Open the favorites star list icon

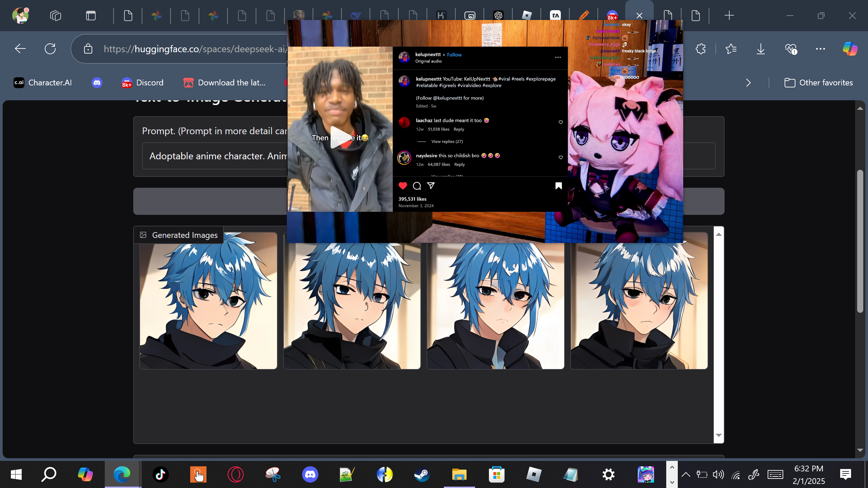pos(731,49)
